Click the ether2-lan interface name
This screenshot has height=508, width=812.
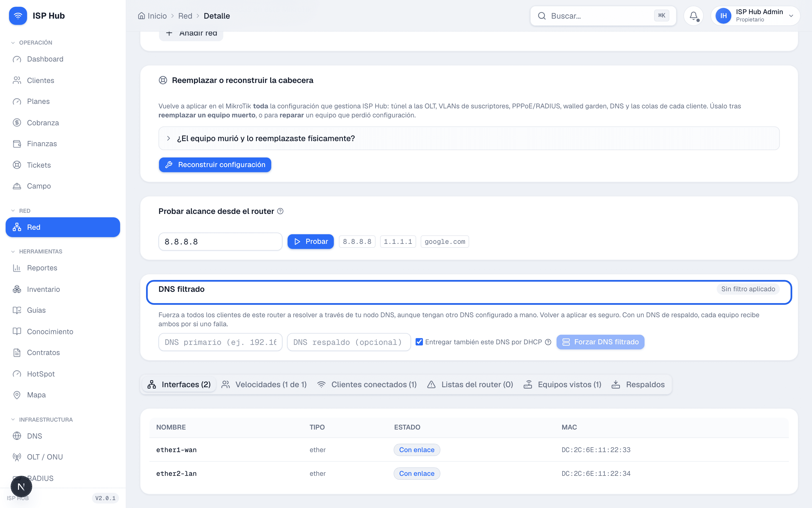[x=176, y=474]
